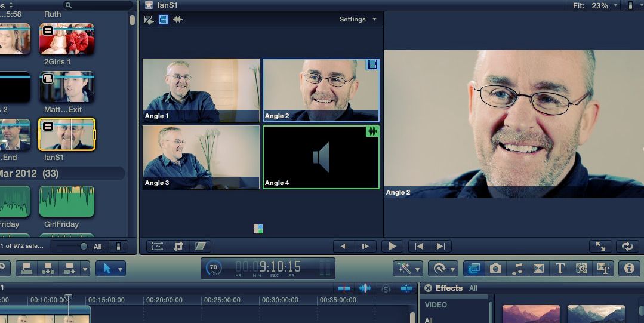Click the '1 of 972 sele...' status text
This screenshot has width=644, height=323.
coord(21,246)
